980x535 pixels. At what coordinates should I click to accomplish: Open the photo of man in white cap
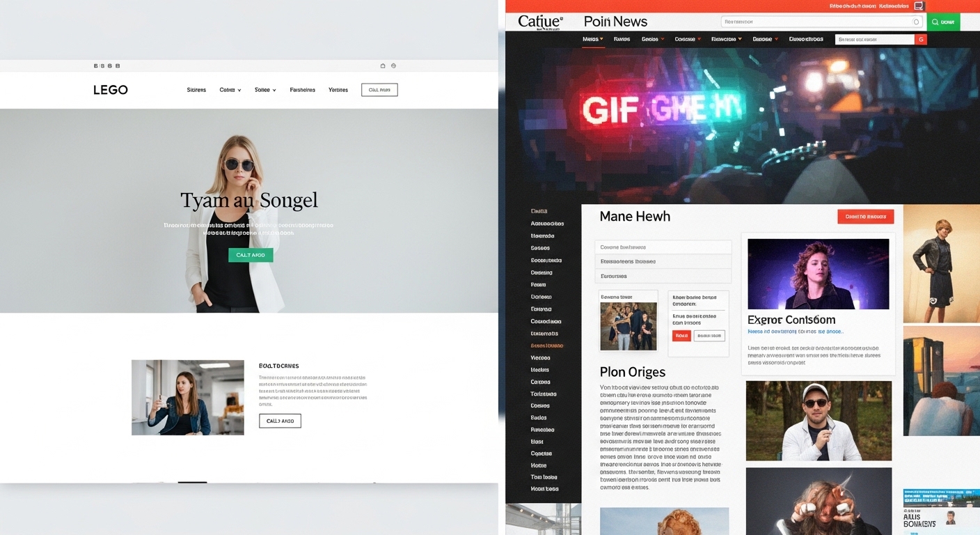tap(819, 421)
